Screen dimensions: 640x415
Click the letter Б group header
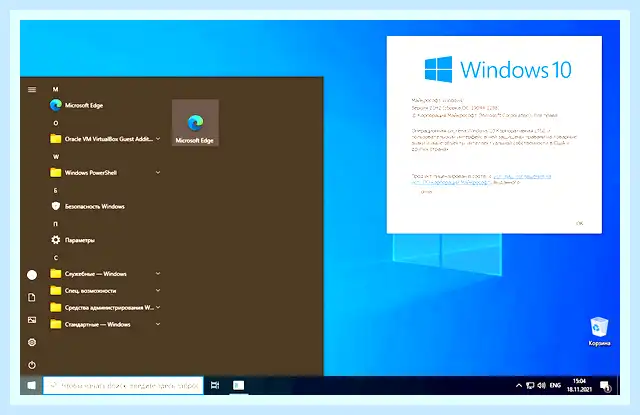coord(56,190)
